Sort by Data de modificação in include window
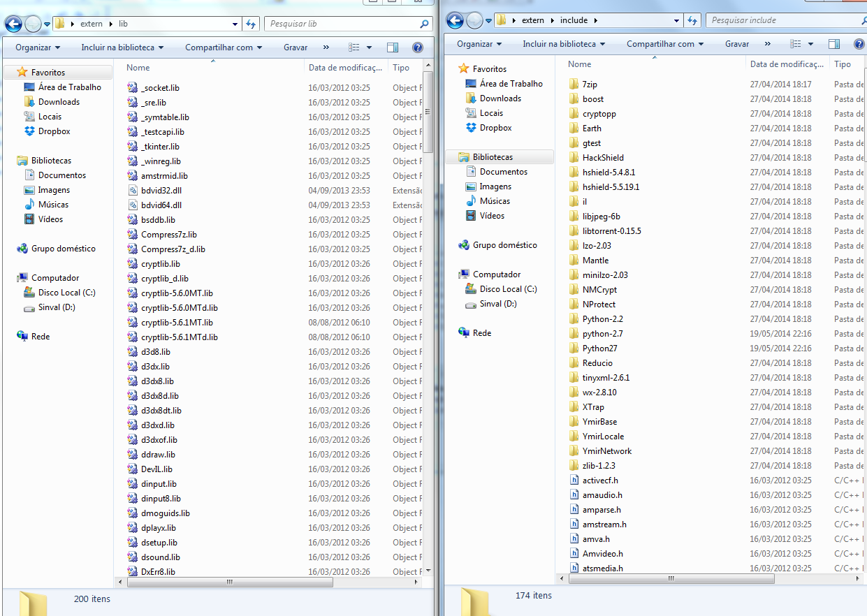 [x=787, y=64]
